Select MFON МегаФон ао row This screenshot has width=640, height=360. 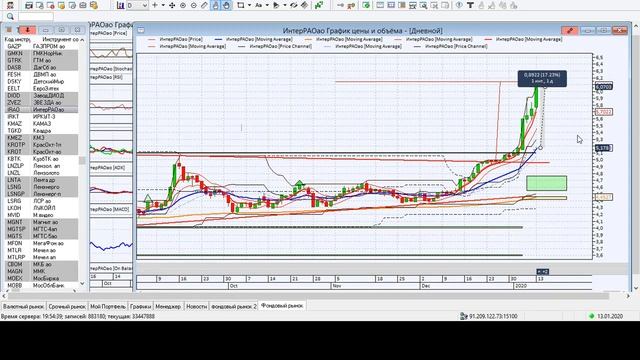coord(41,243)
